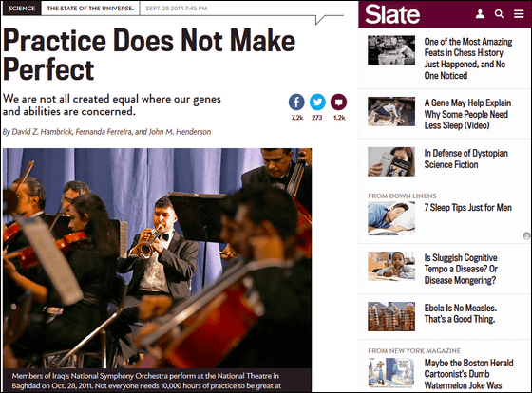This screenshot has height=393, width=532.
Task: Share article on Twitter
Action: click(317, 103)
